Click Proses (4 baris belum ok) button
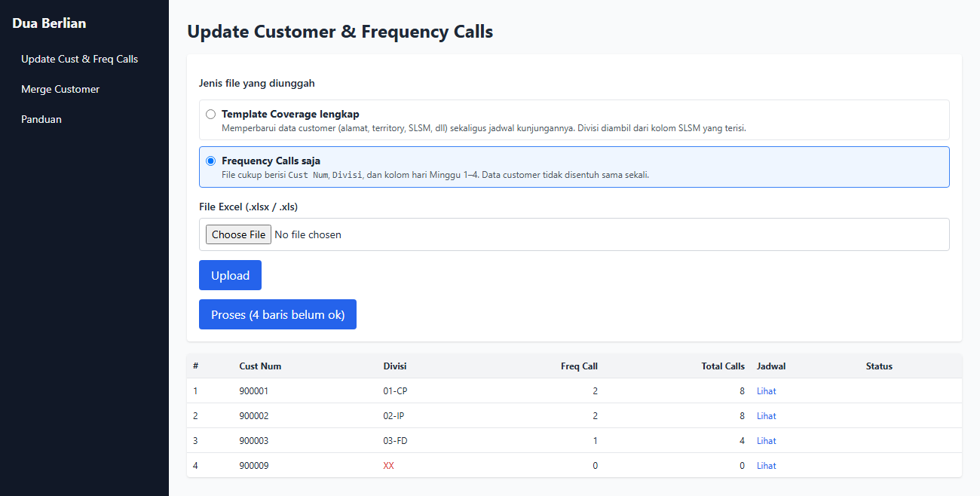The image size is (980, 496). [x=277, y=314]
